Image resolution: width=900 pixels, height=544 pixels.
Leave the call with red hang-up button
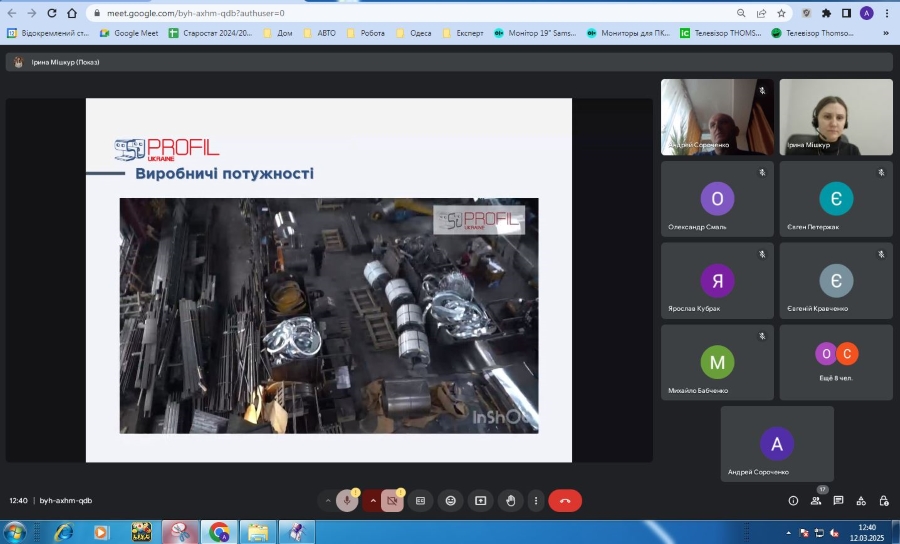(x=565, y=500)
